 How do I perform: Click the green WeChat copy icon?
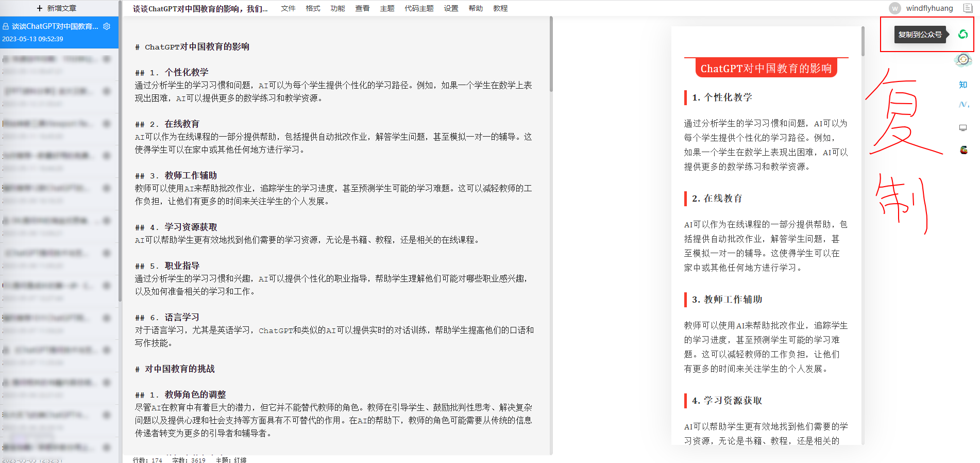click(962, 35)
